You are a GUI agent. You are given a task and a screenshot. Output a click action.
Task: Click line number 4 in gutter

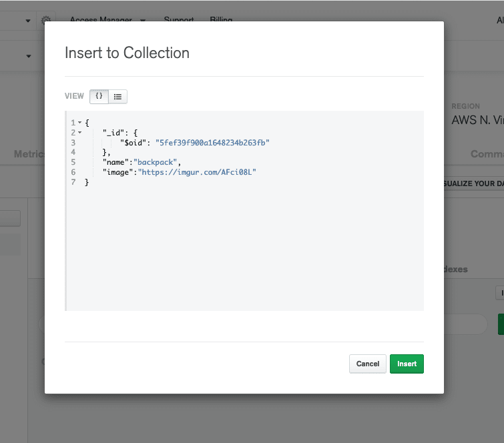[73, 152]
